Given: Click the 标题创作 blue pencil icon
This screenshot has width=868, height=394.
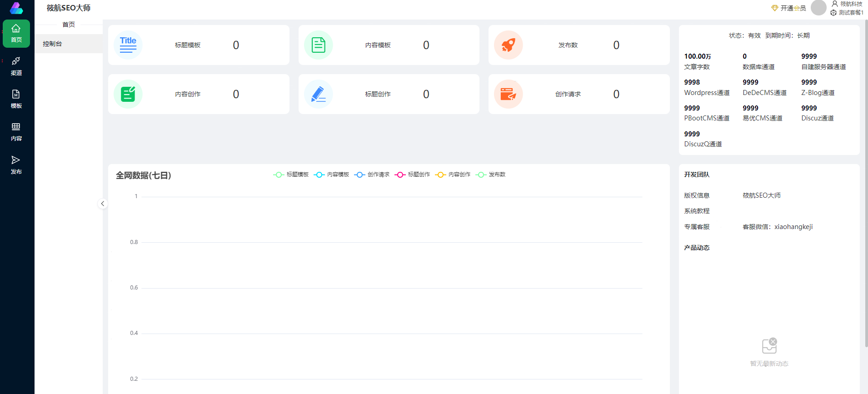Looking at the screenshot, I should pos(319,94).
